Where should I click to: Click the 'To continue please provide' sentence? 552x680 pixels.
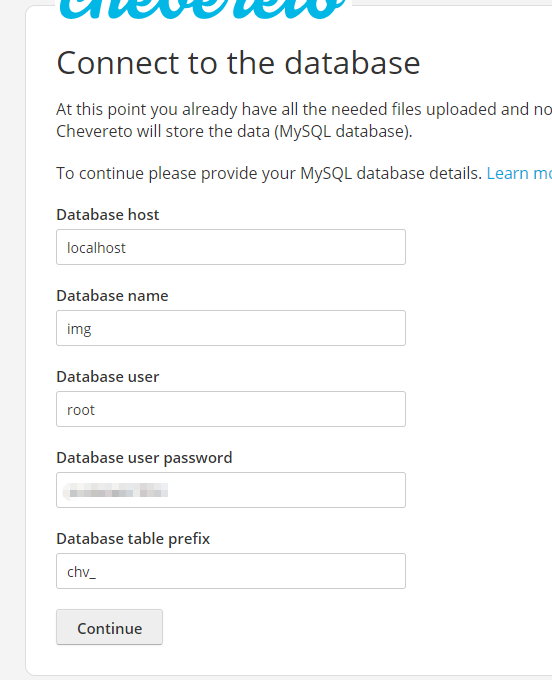269,173
